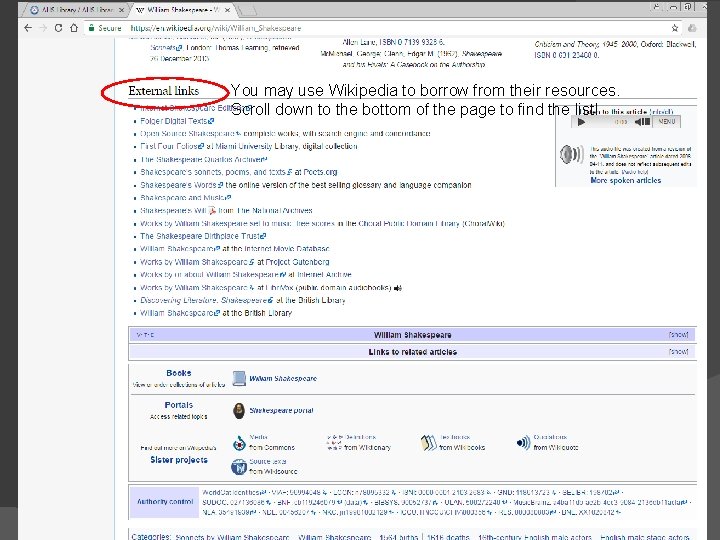This screenshot has width=720, height=540.
Task: Select the William Shakespeare browser tab
Action: point(182,10)
